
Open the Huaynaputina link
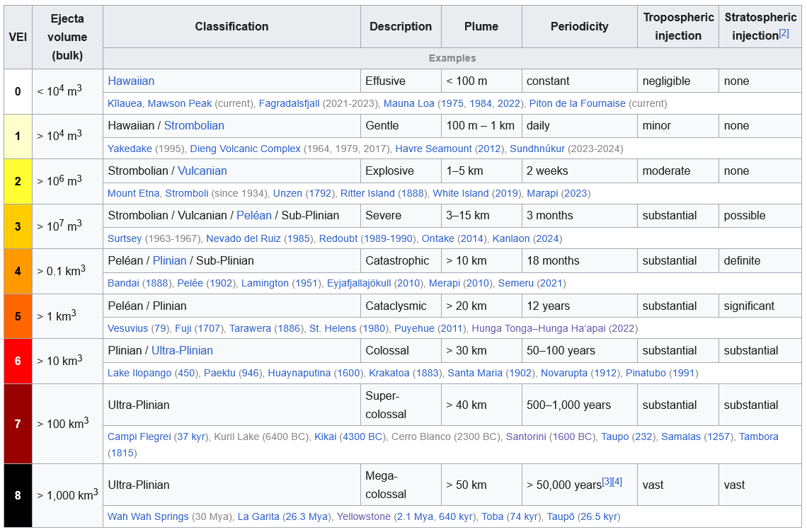[299, 373]
